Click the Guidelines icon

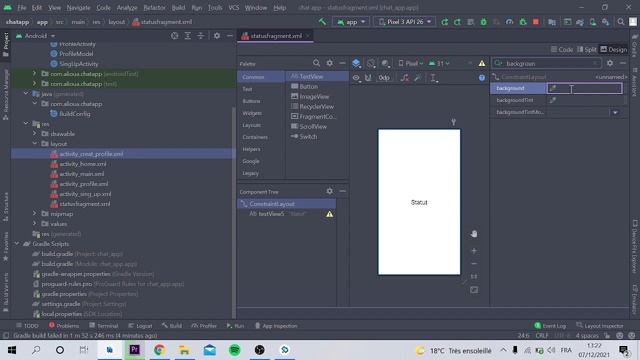(x=433, y=78)
